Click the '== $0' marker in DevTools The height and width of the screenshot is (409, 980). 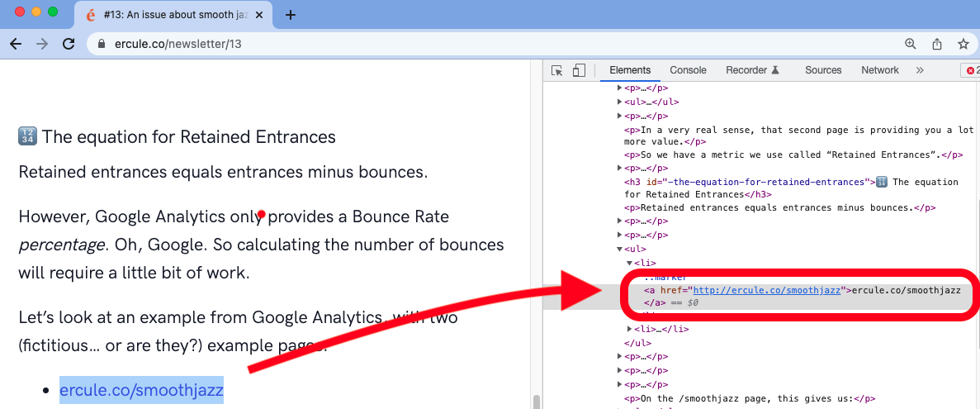(683, 302)
